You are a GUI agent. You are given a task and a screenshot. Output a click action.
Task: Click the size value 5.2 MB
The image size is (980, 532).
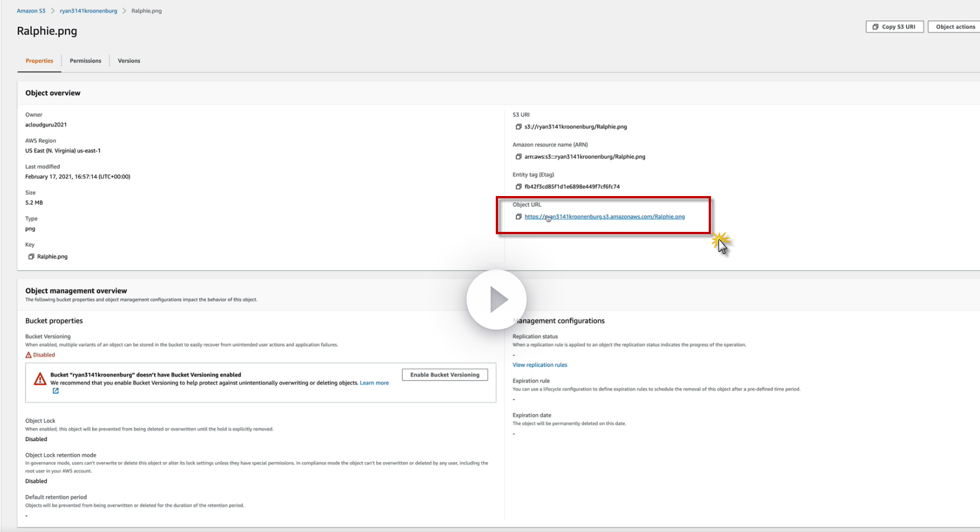tap(34, 203)
